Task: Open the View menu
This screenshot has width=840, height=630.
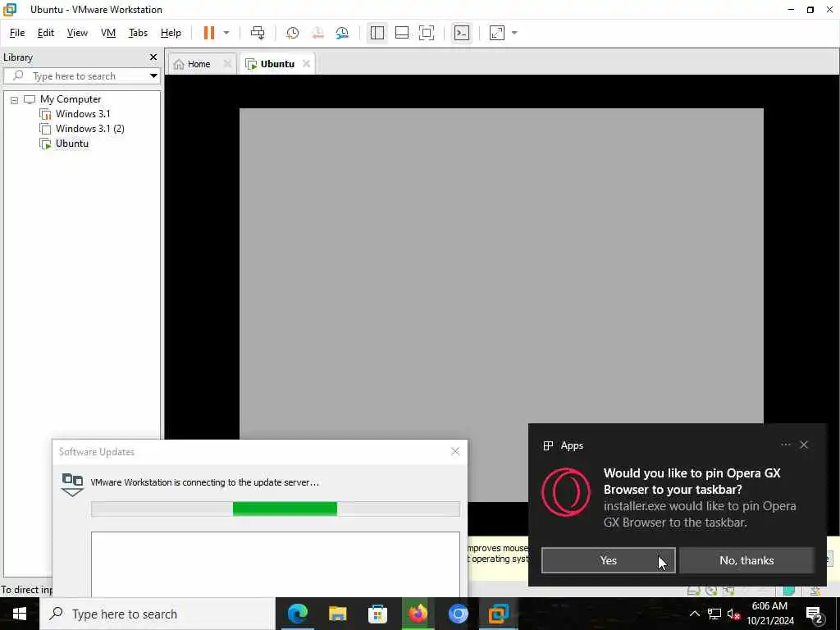Action: pyautogui.click(x=77, y=33)
